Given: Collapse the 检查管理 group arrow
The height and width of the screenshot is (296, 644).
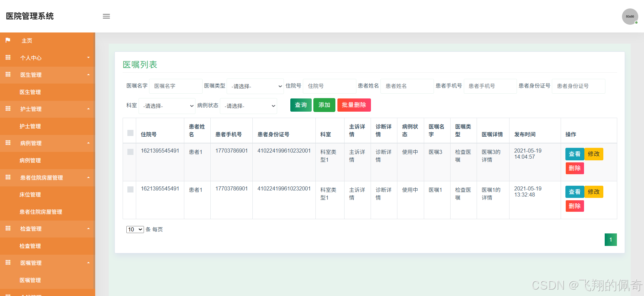Looking at the screenshot, I should tap(88, 229).
